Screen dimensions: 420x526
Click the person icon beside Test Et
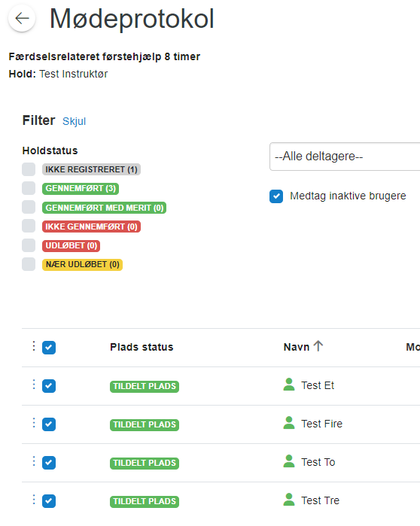pos(289,385)
